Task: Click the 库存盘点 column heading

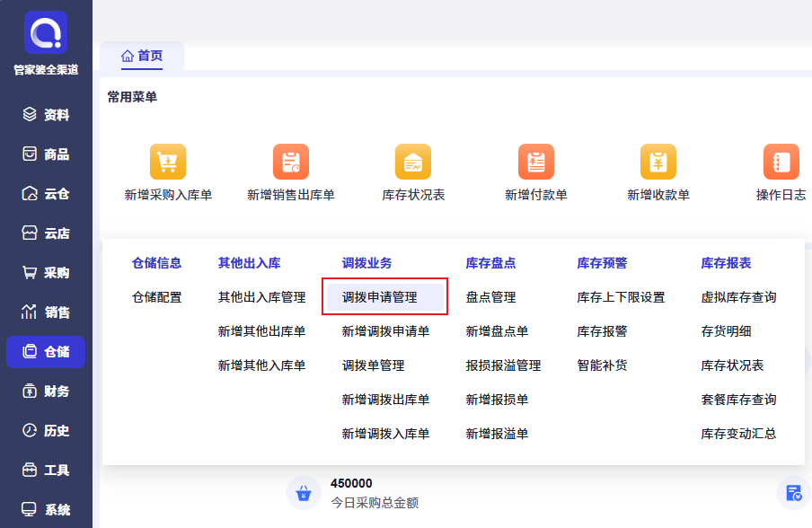Action: (490, 263)
